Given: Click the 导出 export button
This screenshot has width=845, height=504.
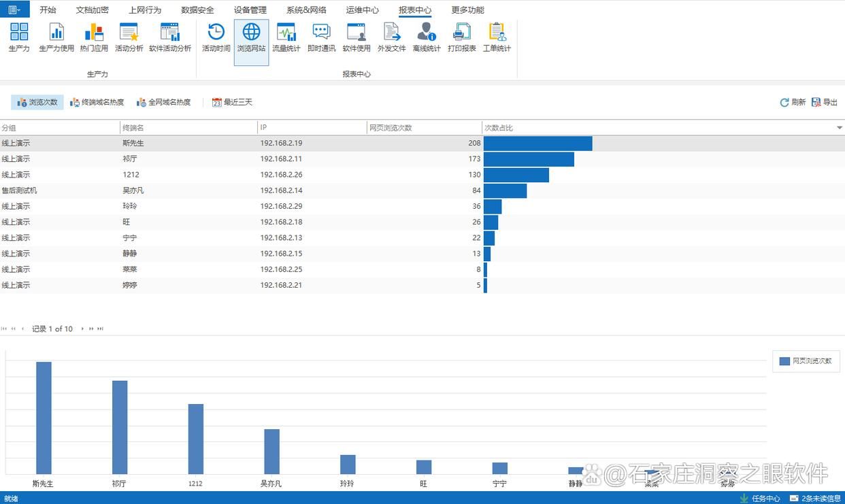Looking at the screenshot, I should pyautogui.click(x=825, y=102).
